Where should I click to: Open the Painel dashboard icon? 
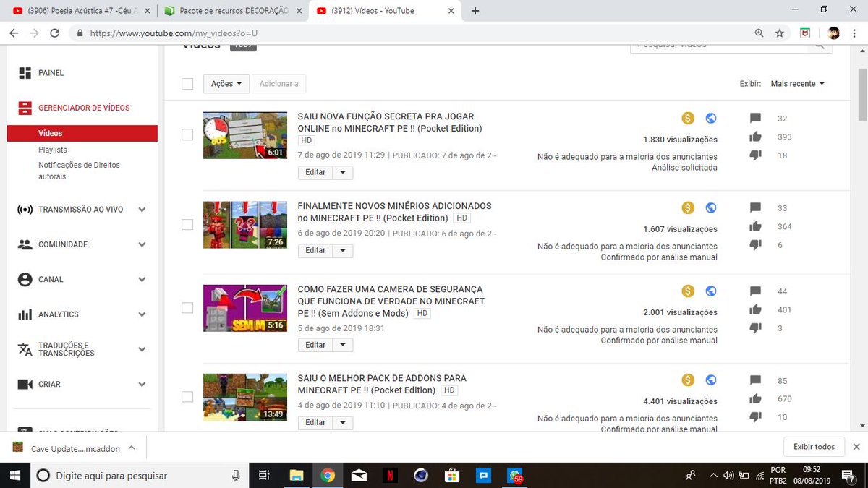25,73
